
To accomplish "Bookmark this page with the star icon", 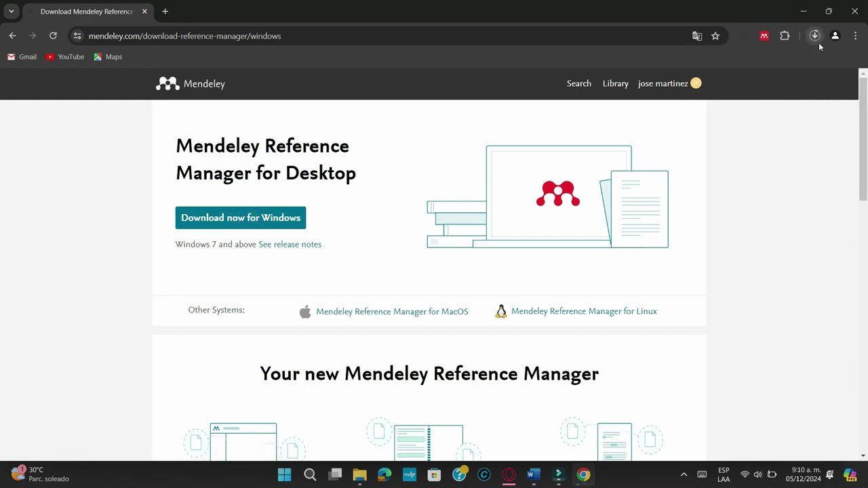I will (715, 36).
